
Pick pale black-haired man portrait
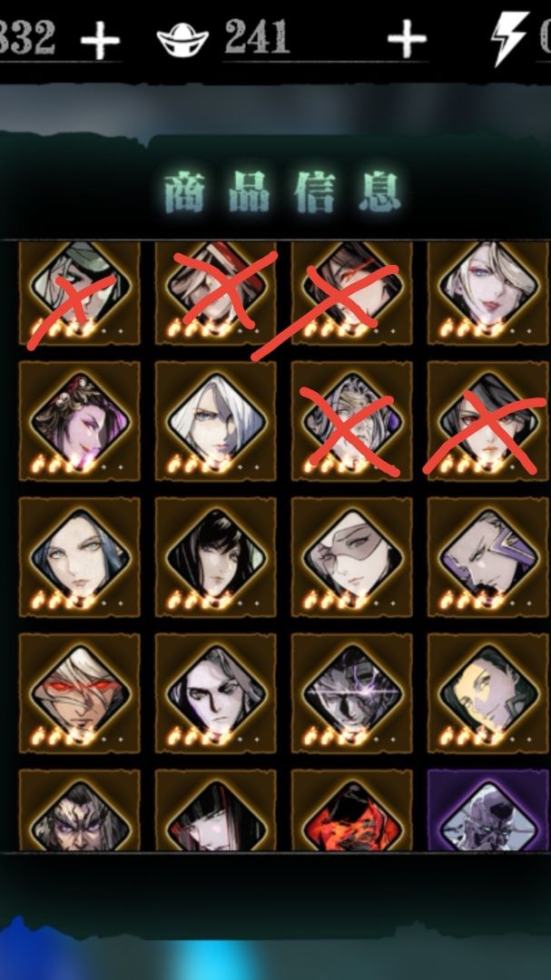216,693
